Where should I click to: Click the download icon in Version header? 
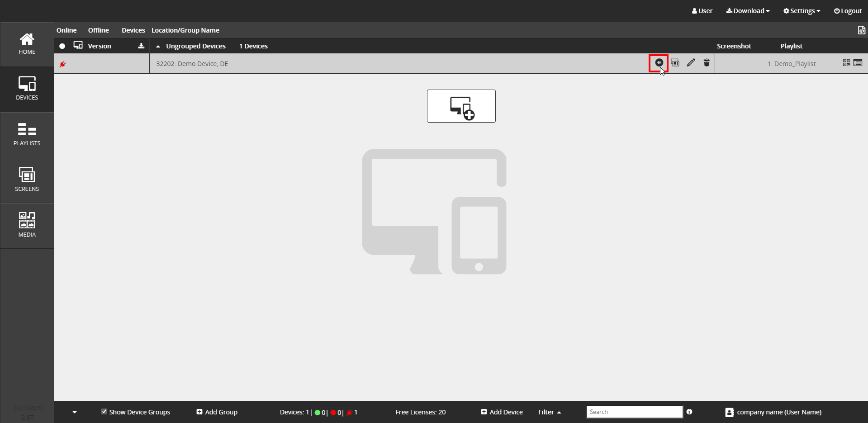pos(141,46)
